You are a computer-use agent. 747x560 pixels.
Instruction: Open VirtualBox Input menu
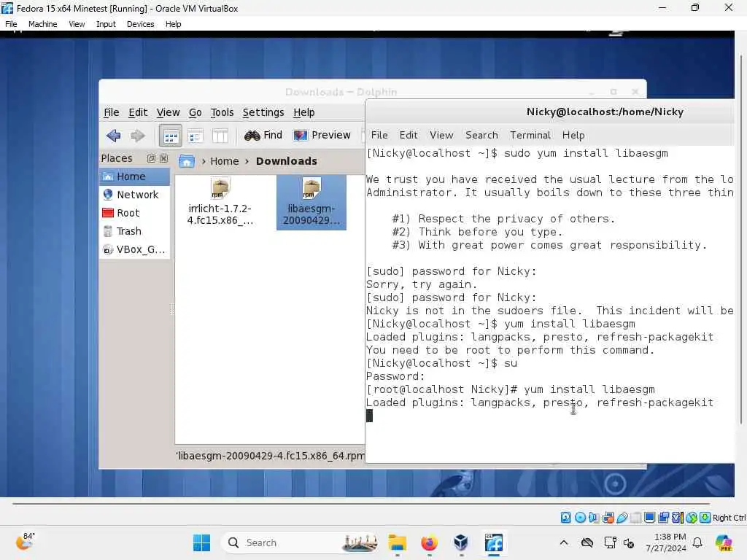tap(106, 24)
